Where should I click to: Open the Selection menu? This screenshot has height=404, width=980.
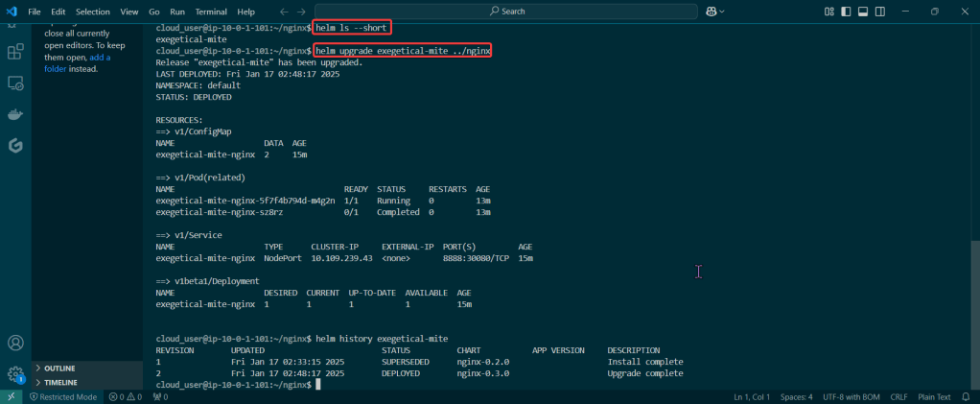click(93, 12)
